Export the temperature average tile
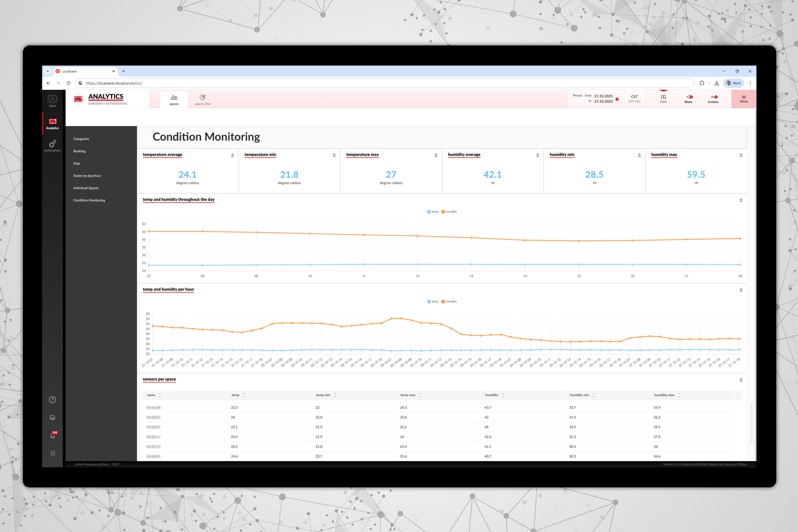Image resolution: width=798 pixels, height=532 pixels. point(233,155)
